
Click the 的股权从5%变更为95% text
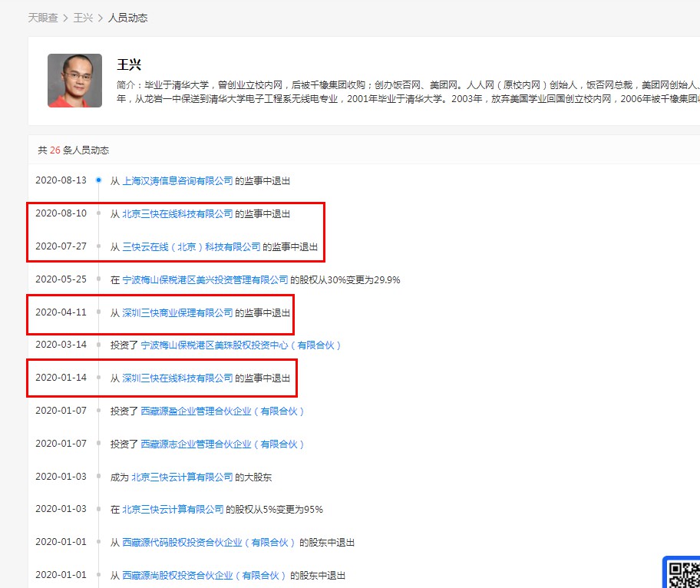274,510
